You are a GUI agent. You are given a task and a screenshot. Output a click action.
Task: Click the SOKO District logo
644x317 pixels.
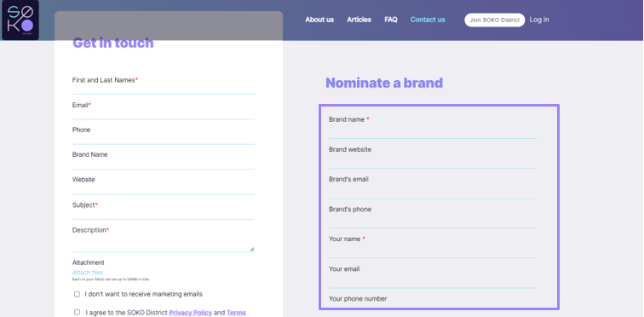coord(20,20)
